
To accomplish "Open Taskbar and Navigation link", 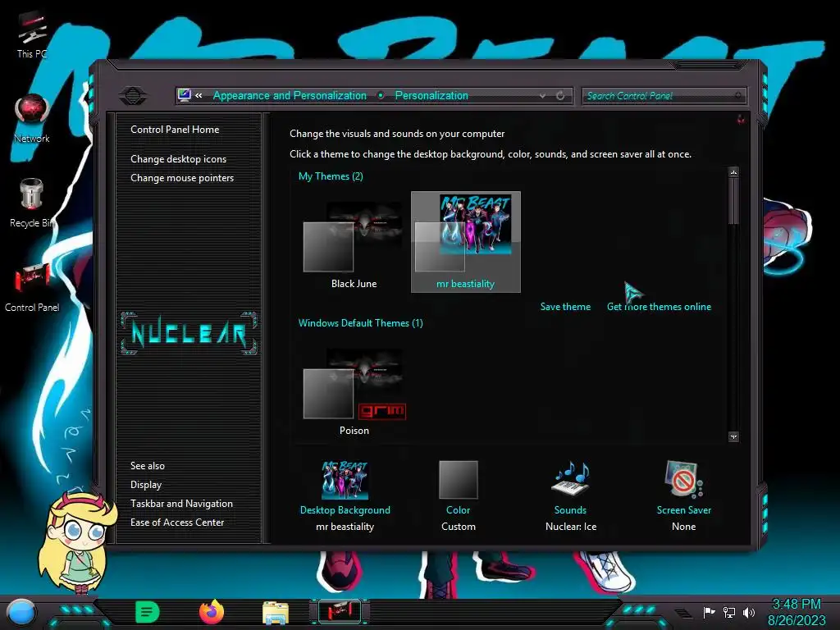I will (181, 504).
